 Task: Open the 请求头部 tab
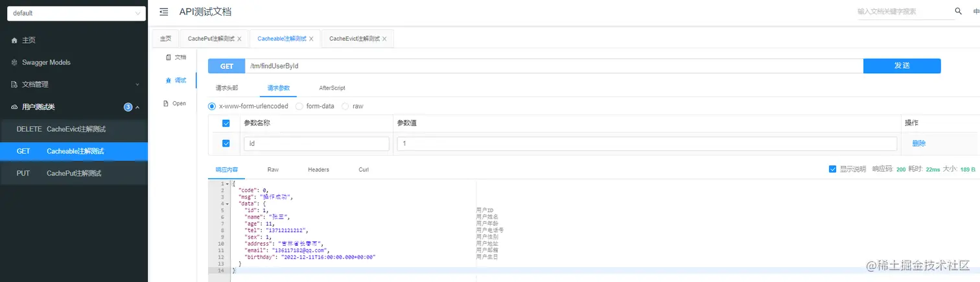click(227, 88)
